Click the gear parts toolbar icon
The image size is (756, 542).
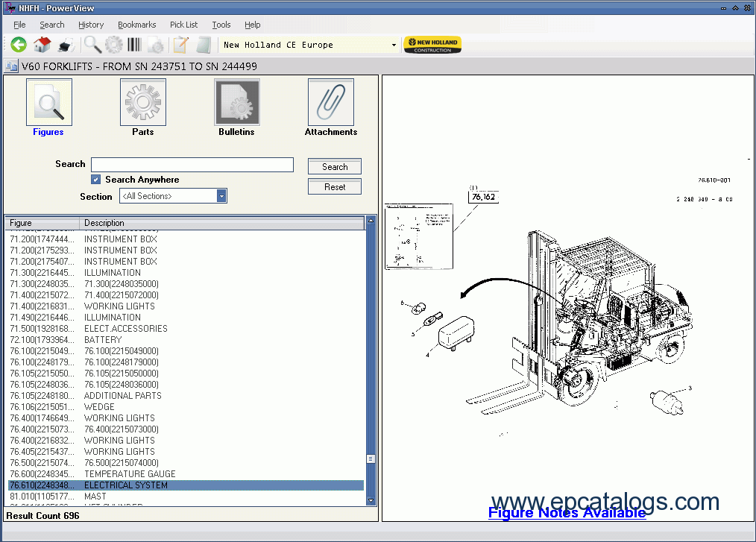(x=114, y=45)
